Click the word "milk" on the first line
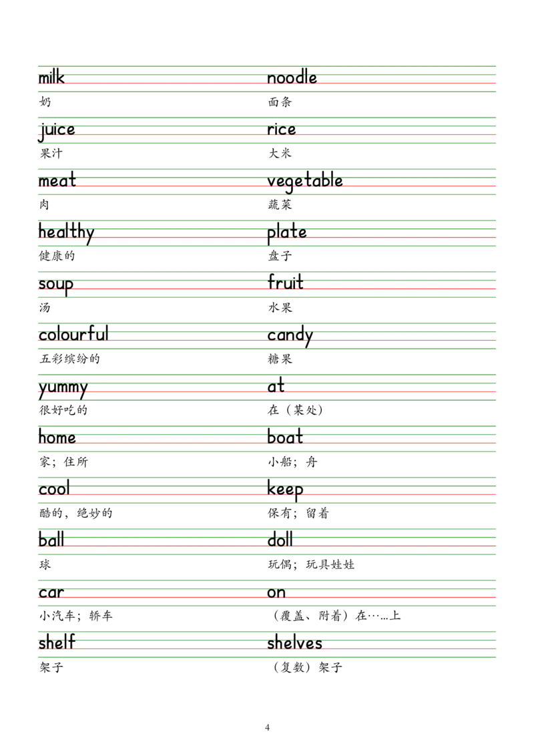534x756 pixels. coord(51,78)
